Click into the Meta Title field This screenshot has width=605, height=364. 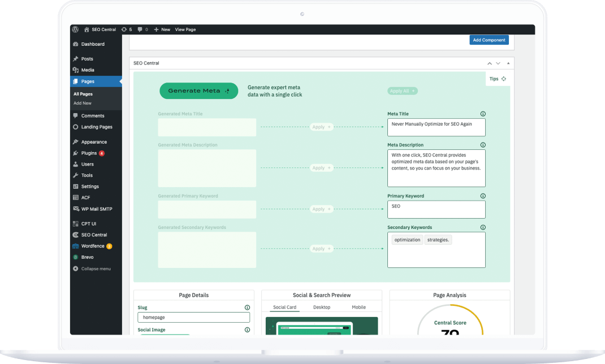[437, 127]
